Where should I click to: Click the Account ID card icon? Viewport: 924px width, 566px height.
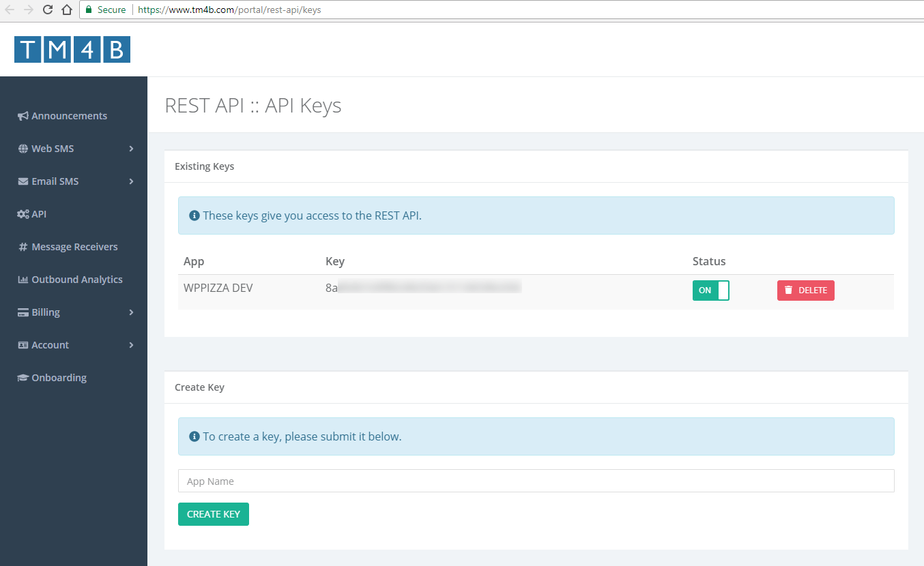pos(23,345)
